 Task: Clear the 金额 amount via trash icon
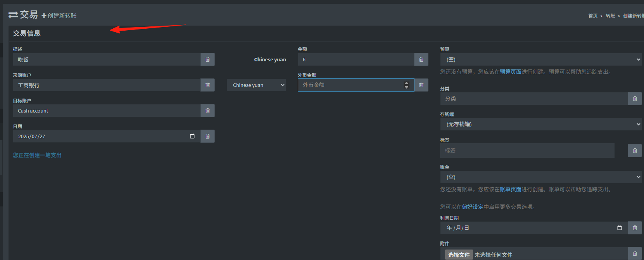pos(421,59)
